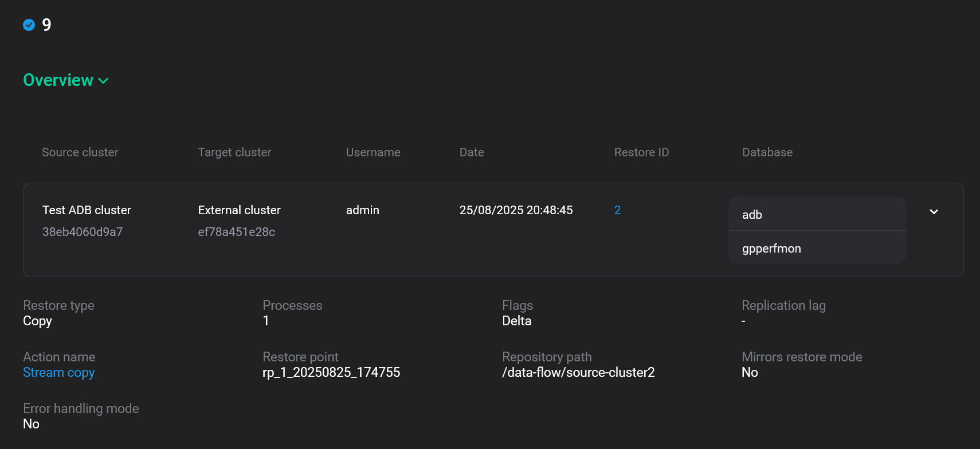This screenshot has height=449, width=980.
Task: Click the External cluster name
Action: pyautogui.click(x=239, y=210)
